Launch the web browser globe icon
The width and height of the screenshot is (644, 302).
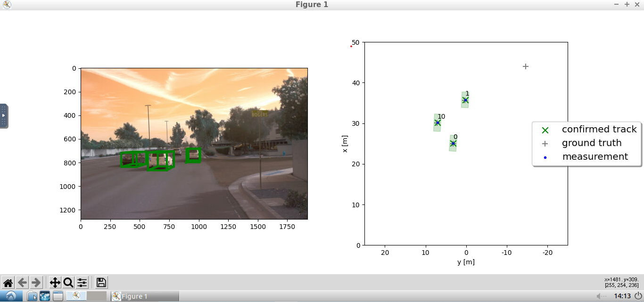coord(44,296)
